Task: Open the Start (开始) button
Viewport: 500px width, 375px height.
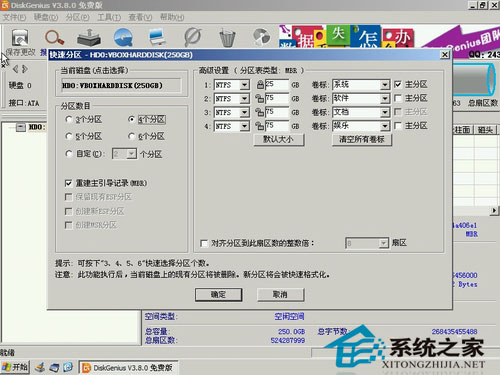Action: pos(15,367)
